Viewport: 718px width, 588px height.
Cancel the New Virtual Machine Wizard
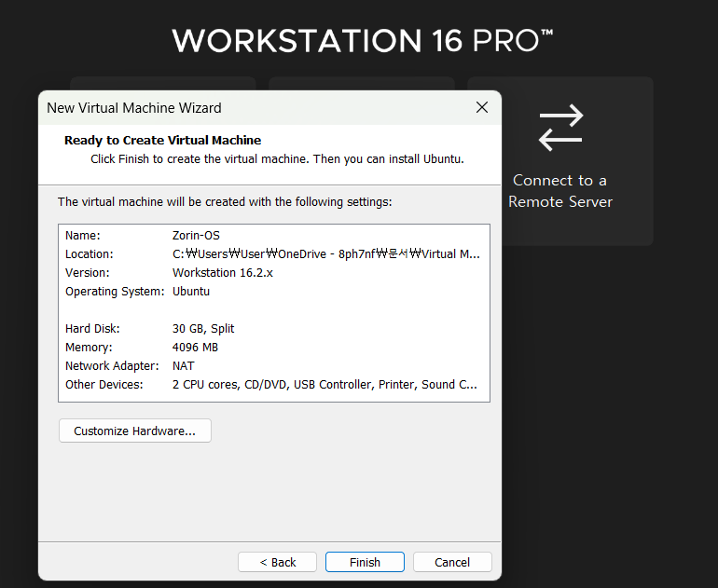click(x=452, y=562)
